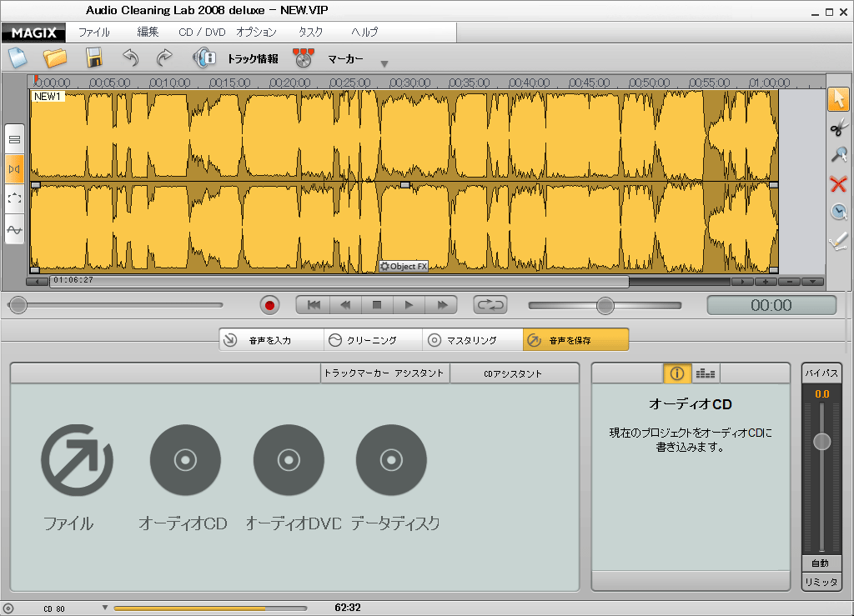Undo the last action
This screenshot has height=616, width=854.
(131, 58)
